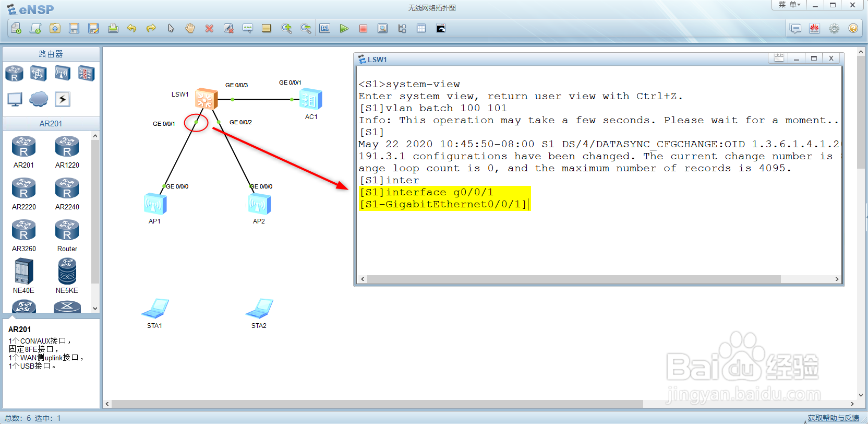Select AC1 controller on canvas
The width and height of the screenshot is (868, 424).
311,100
